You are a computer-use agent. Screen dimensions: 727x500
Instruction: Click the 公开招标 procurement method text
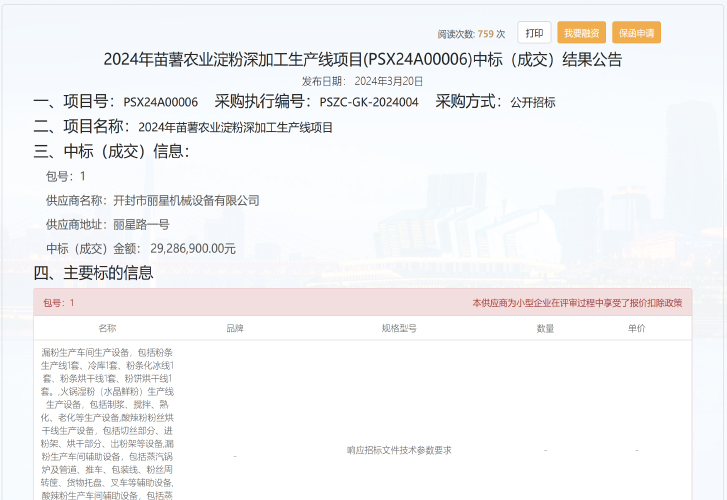(x=532, y=102)
